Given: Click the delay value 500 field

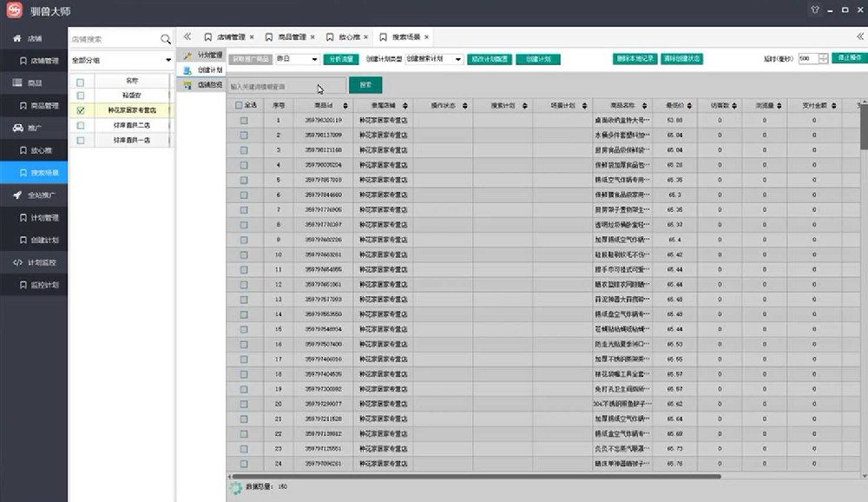Looking at the screenshot, I should coord(807,59).
